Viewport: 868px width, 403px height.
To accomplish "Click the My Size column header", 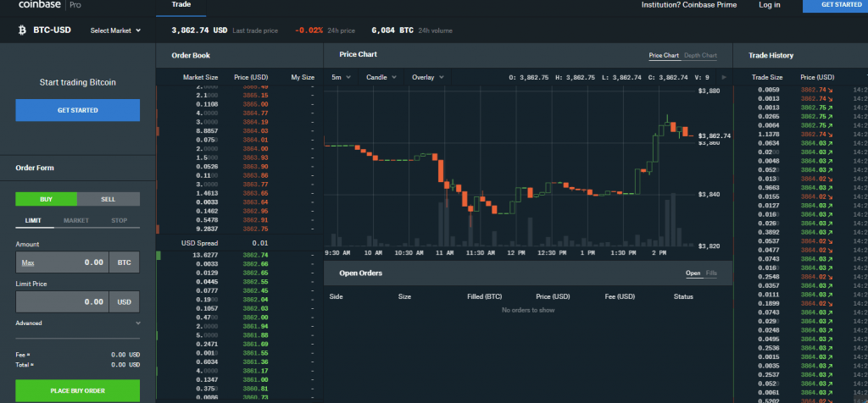I will coord(303,77).
